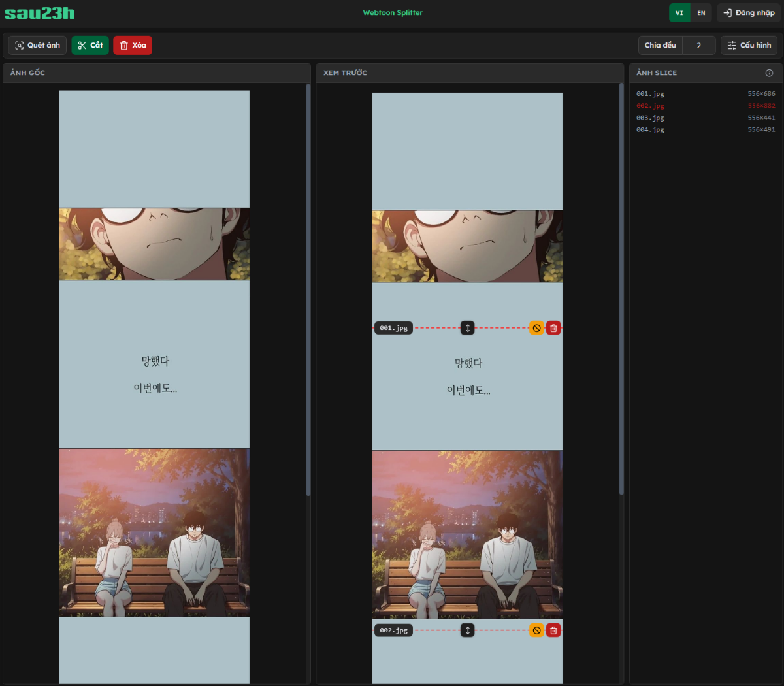Click the ẢNH SLICE panel header text
784x686 pixels.
657,73
